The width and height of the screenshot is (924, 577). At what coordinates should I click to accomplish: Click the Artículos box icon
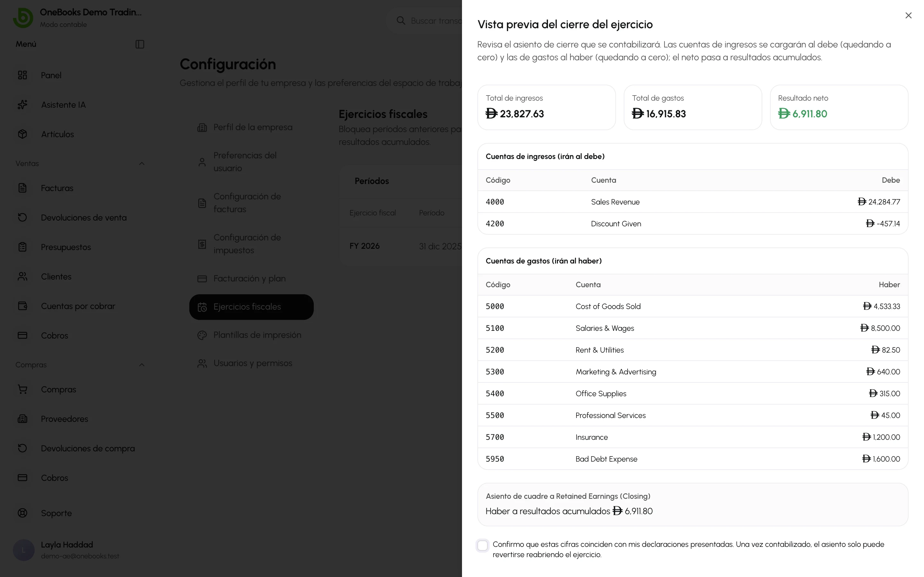click(x=22, y=134)
